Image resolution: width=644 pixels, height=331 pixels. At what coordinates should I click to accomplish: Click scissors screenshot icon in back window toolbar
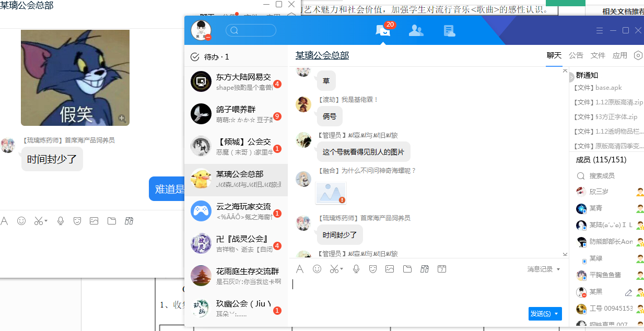[38, 221]
